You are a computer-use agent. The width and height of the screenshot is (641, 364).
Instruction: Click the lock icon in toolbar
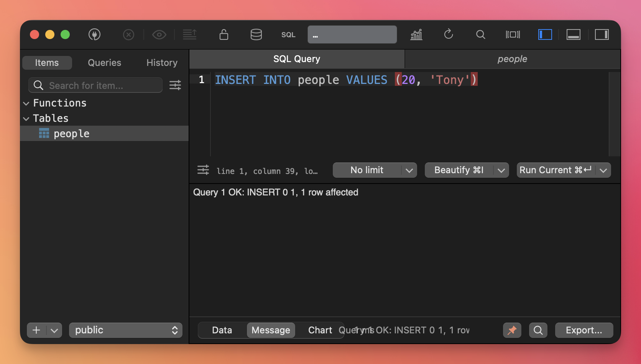click(224, 35)
